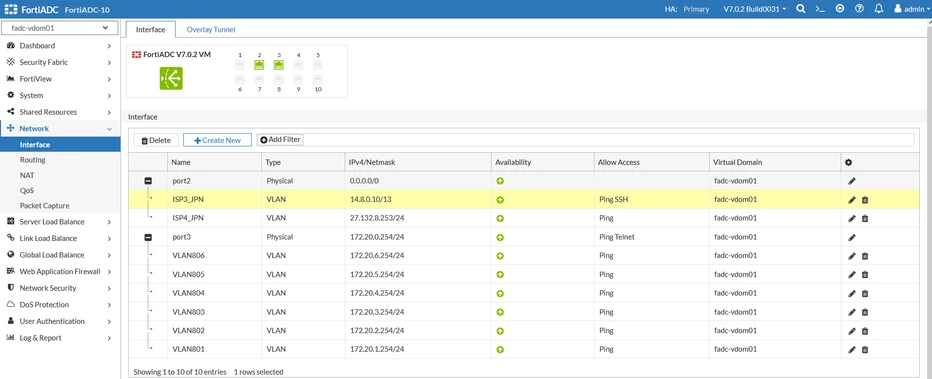The width and height of the screenshot is (932, 379).
Task: Delete VLAN806 using its trash icon
Action: 865,256
